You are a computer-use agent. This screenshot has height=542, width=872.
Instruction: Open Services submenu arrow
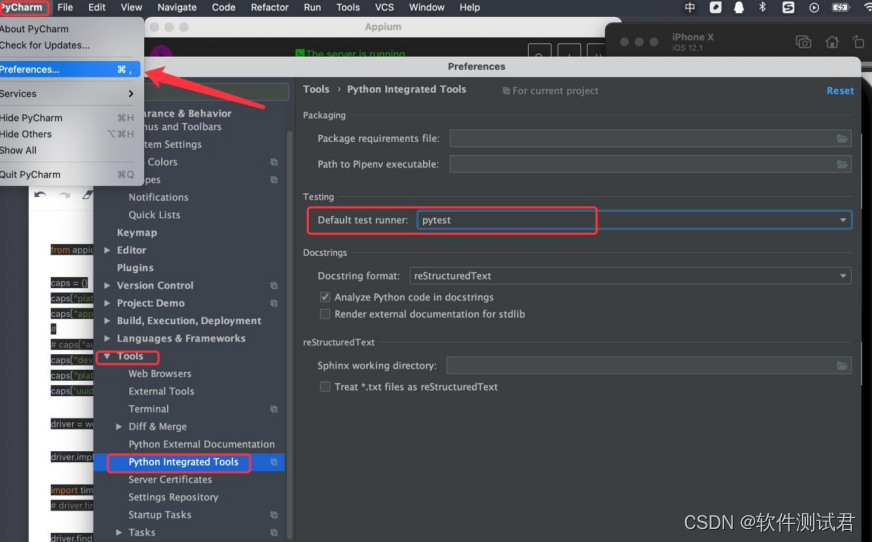click(x=131, y=93)
